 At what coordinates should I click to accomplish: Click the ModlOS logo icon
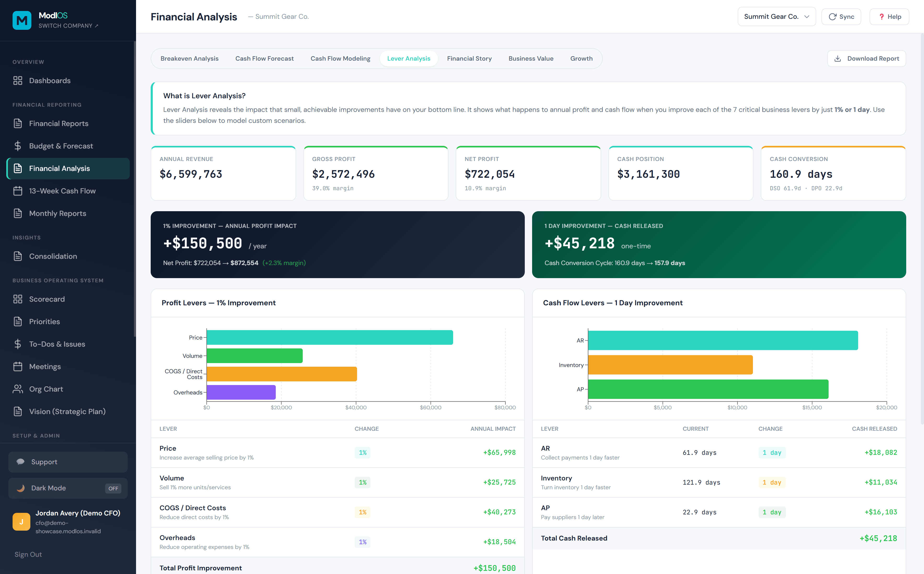click(22, 20)
